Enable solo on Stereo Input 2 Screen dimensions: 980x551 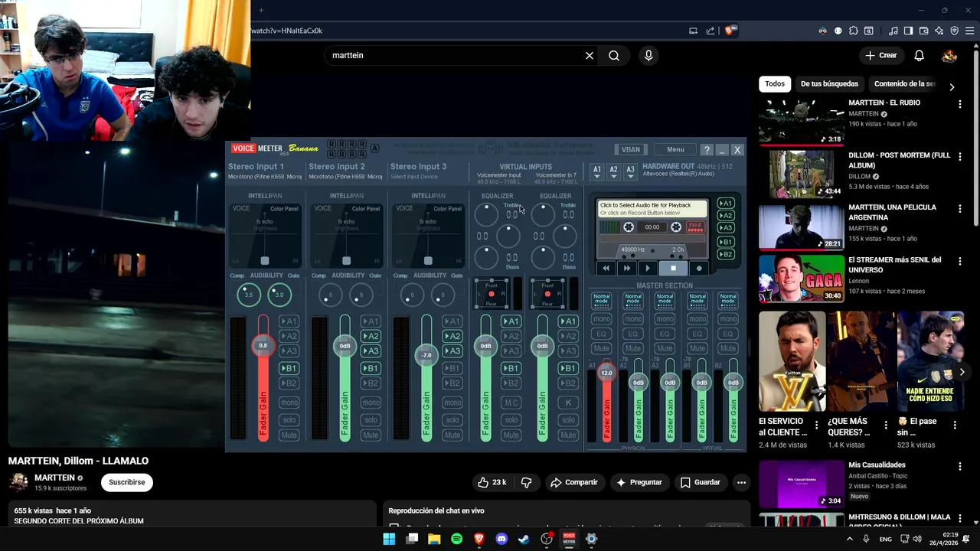click(x=371, y=419)
